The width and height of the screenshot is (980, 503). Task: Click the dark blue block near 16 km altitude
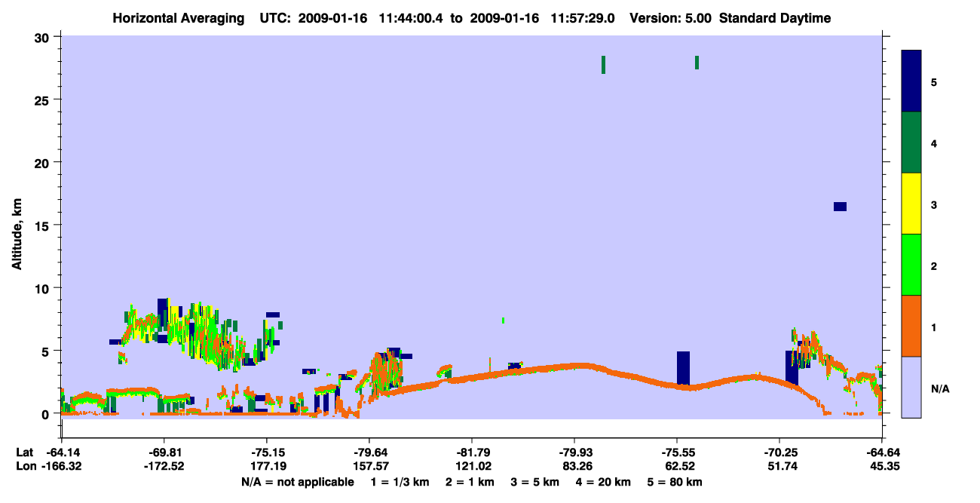pos(840,207)
